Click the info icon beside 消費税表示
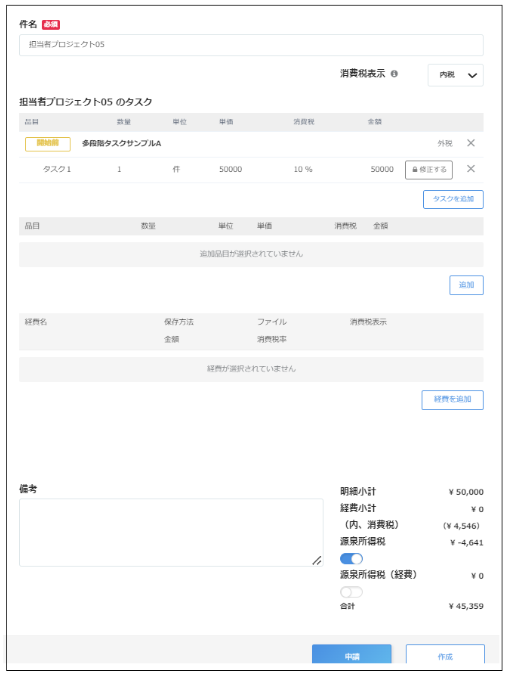 click(x=394, y=74)
